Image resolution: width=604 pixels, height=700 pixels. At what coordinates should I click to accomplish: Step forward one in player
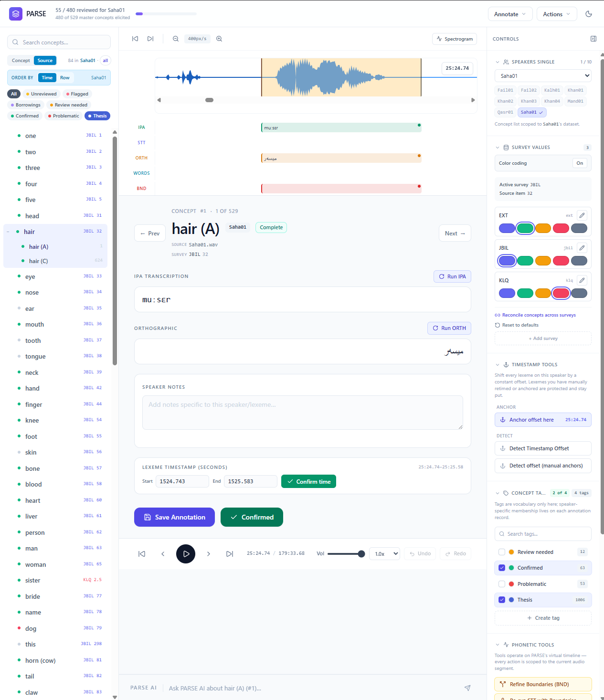[x=209, y=554]
